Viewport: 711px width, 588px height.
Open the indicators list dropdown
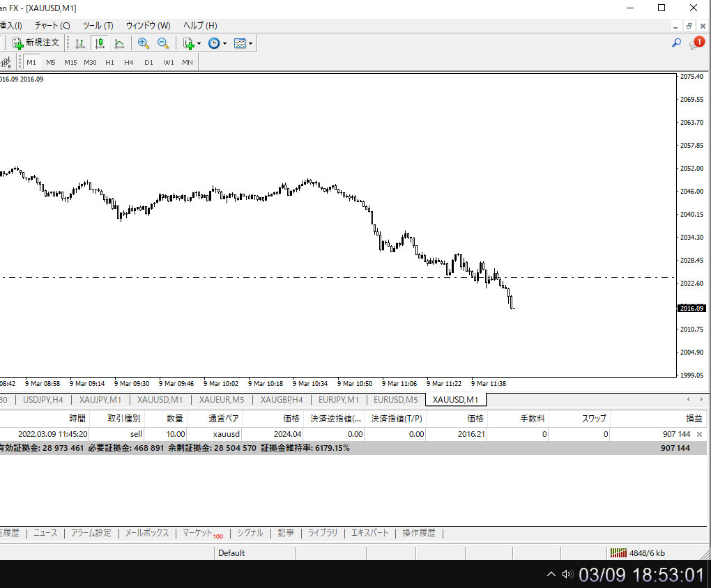click(x=191, y=43)
